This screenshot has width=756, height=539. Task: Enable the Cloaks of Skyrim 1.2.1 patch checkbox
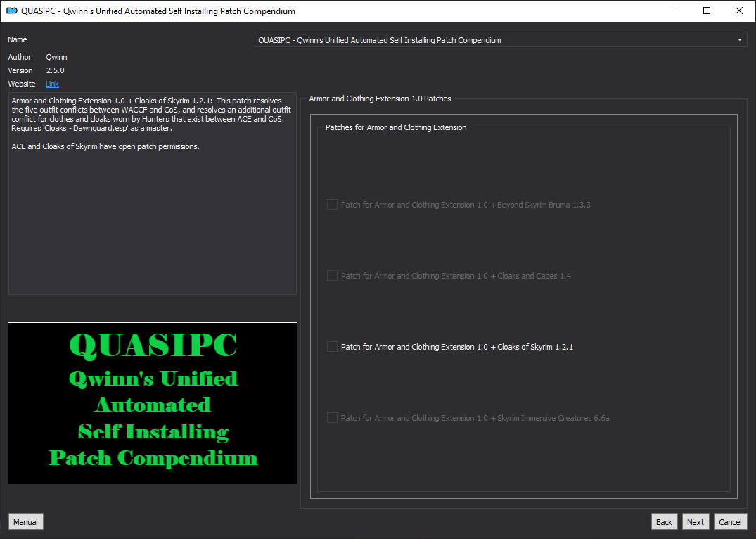(332, 346)
